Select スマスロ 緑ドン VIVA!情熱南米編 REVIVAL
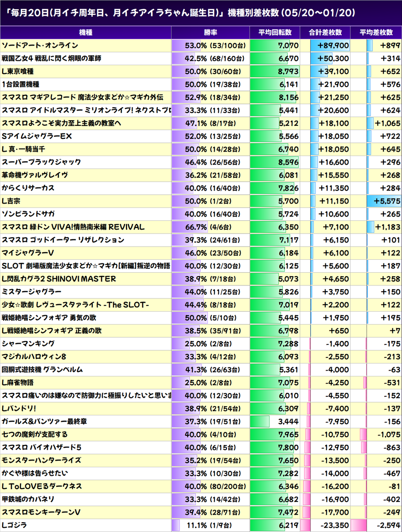This screenshot has height=532, width=402. (x=73, y=227)
